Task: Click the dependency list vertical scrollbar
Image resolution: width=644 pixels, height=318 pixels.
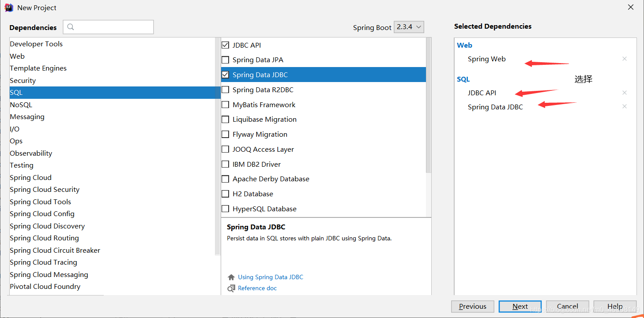Action: 429,105
